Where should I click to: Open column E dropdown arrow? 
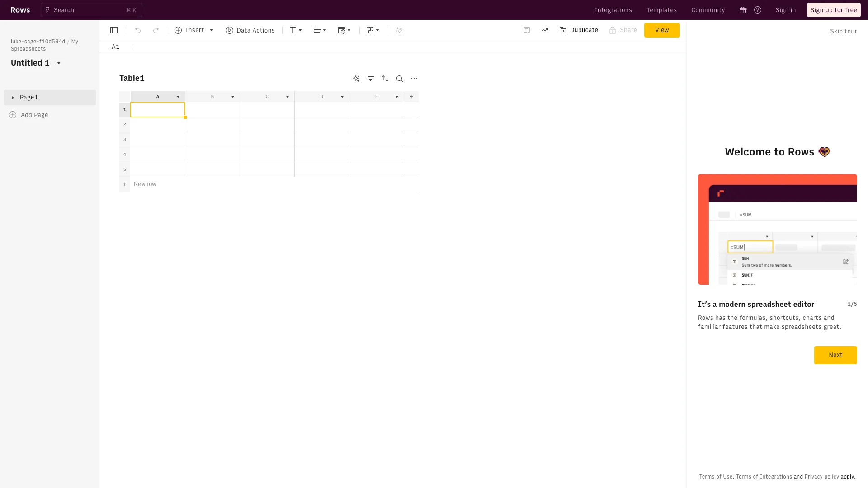[x=397, y=97]
